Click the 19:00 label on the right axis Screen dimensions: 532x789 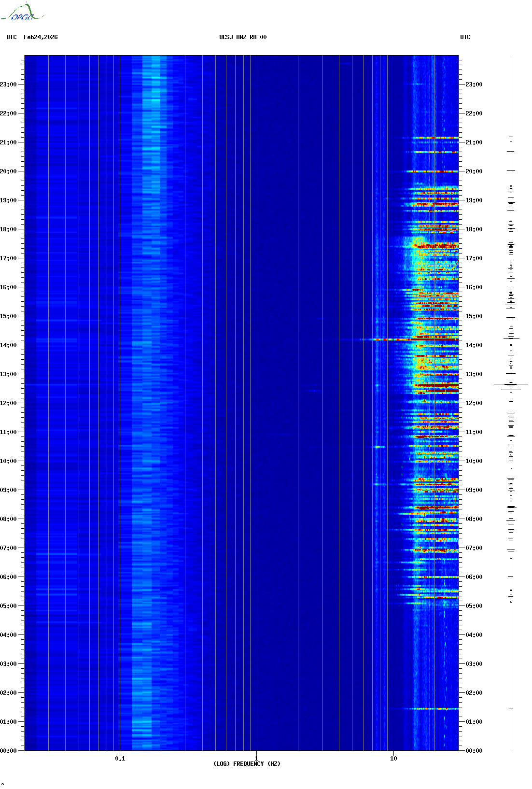point(474,200)
